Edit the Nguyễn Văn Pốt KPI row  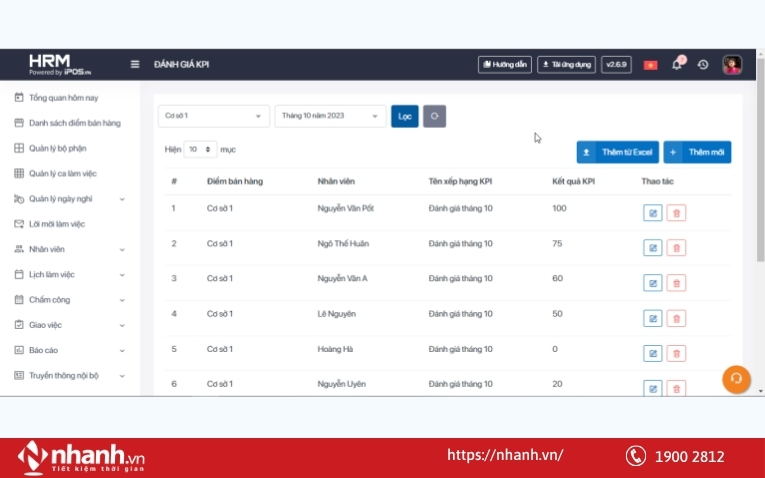pos(652,213)
